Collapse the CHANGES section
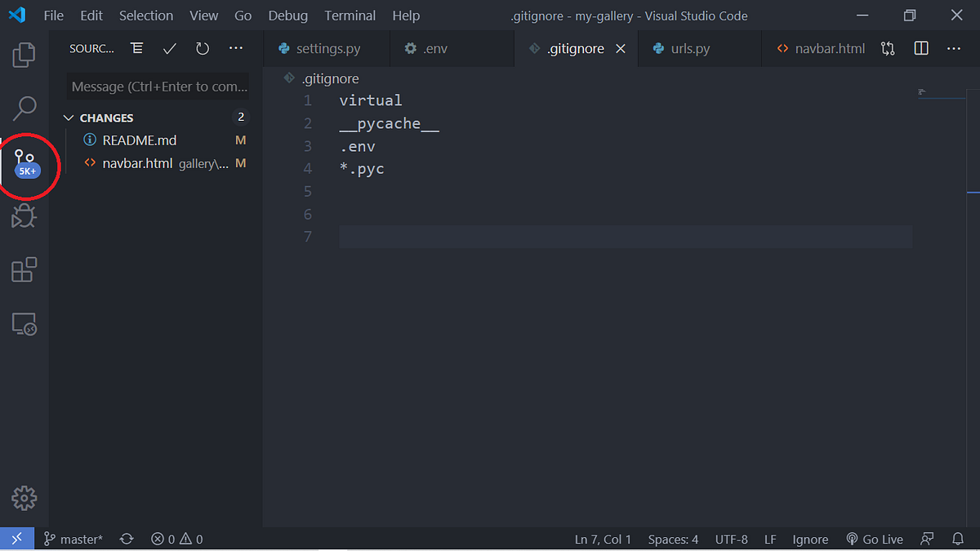This screenshot has width=980, height=551. [x=69, y=118]
